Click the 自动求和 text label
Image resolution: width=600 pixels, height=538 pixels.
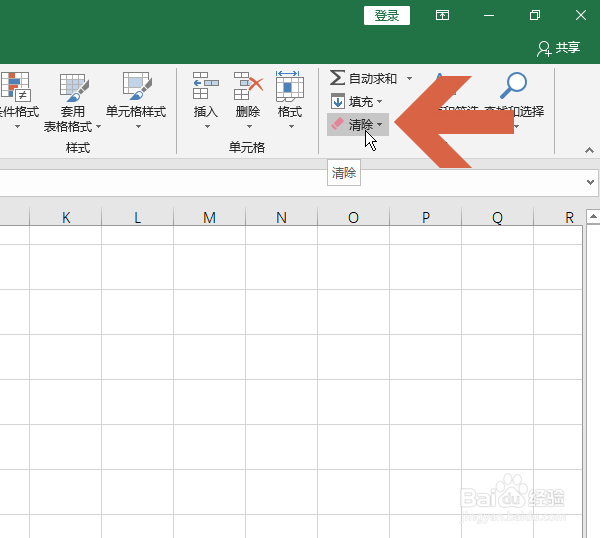(x=373, y=78)
